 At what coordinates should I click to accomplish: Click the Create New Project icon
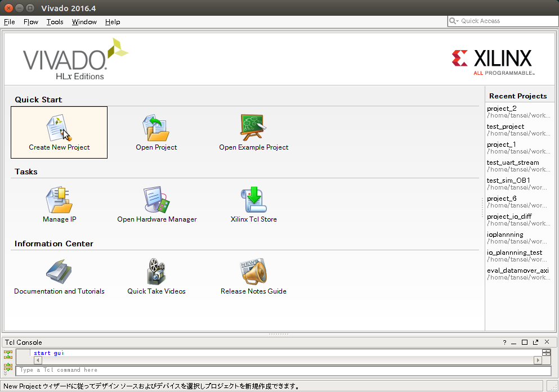tap(59, 128)
